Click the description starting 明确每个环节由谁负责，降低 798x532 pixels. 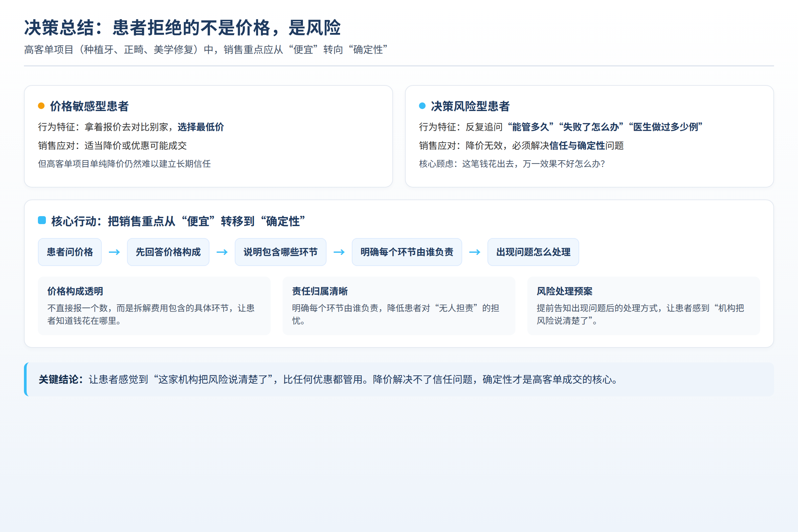click(x=396, y=314)
